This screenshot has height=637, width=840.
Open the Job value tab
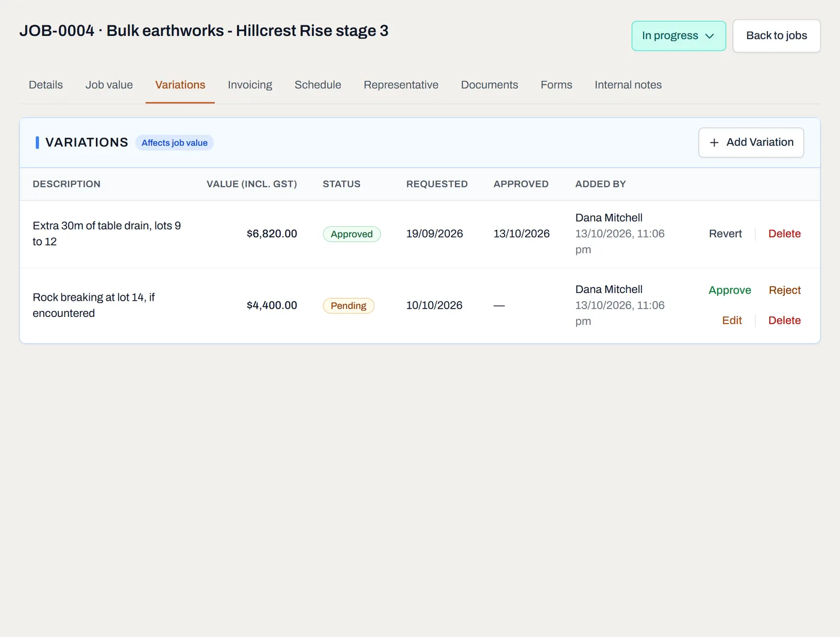click(x=109, y=85)
